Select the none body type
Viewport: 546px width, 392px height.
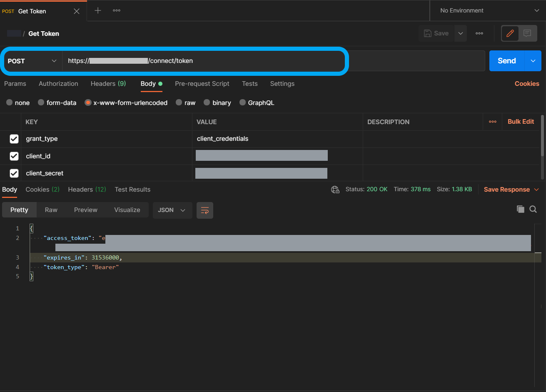coord(18,102)
